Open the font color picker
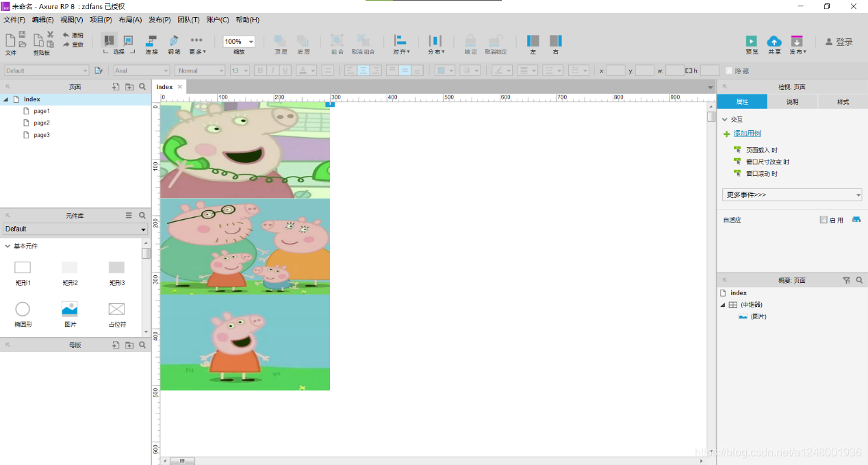This screenshot has height=465, width=868. tap(307, 71)
